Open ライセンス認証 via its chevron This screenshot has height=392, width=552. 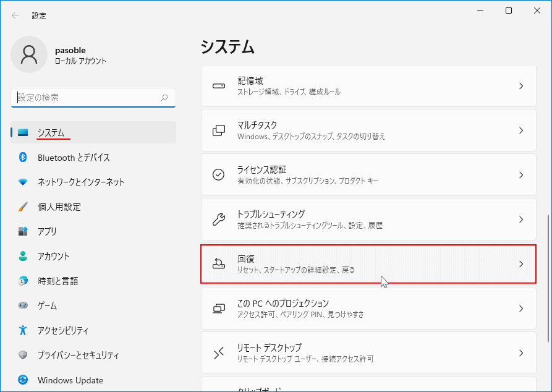pos(521,175)
